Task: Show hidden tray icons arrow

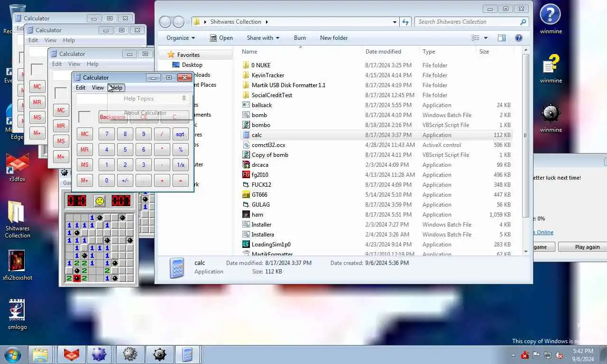Action: (513, 355)
